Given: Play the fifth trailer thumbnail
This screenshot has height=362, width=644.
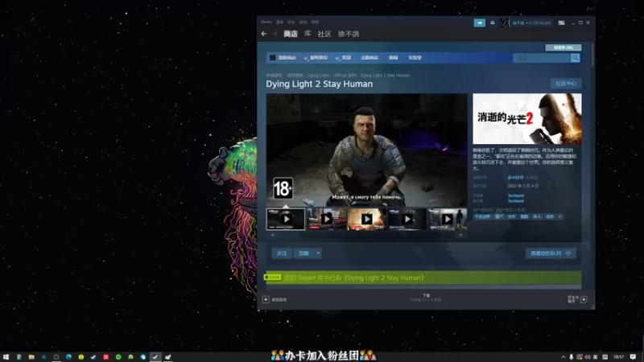Looking at the screenshot, I should coord(447,219).
